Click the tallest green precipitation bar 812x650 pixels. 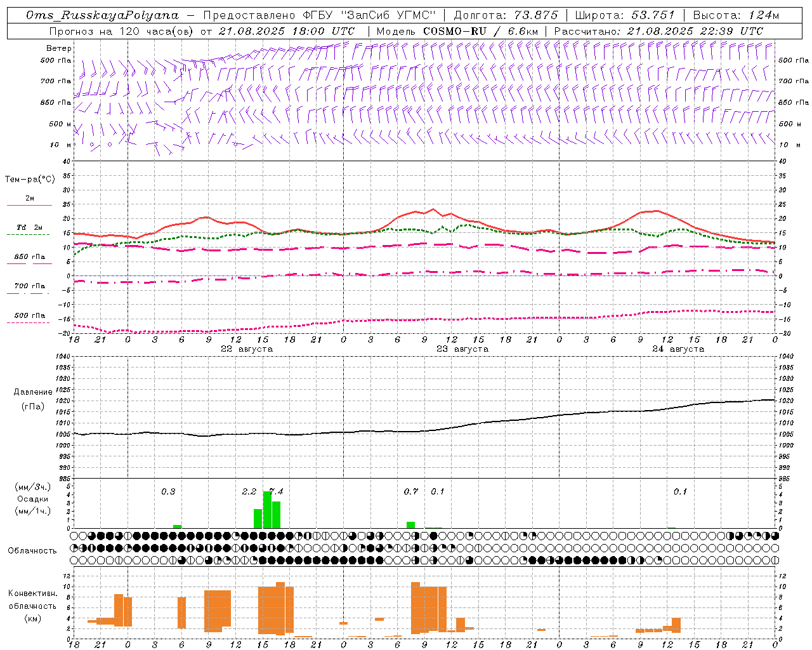[x=267, y=510]
